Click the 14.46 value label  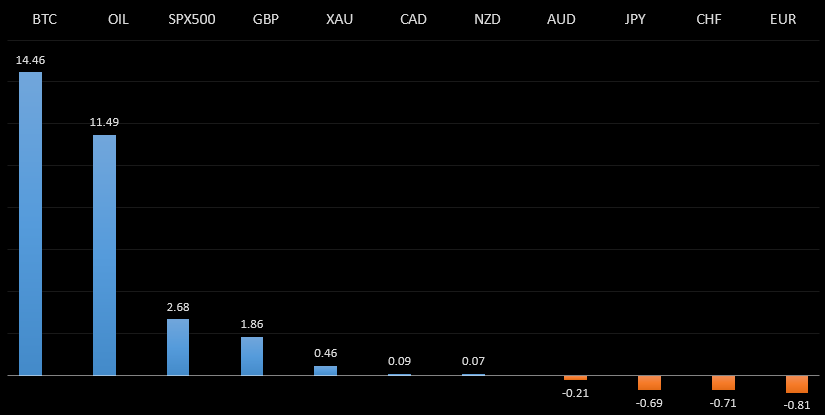(x=30, y=60)
